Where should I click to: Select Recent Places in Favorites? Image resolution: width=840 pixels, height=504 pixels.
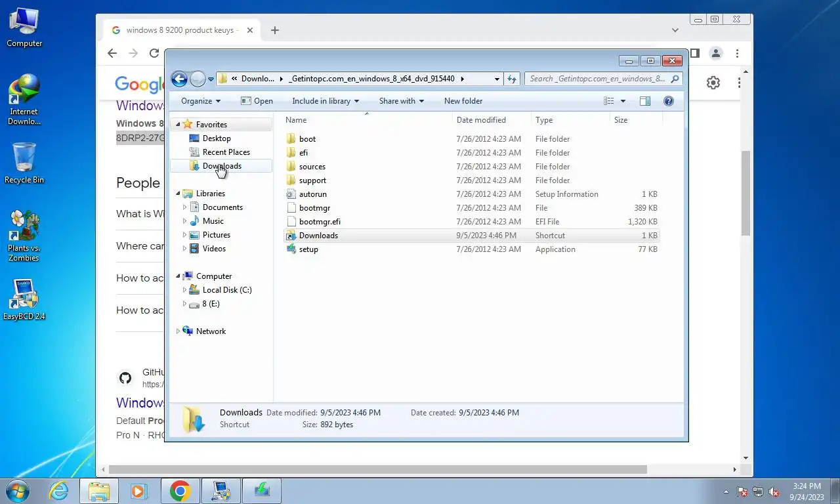tap(226, 152)
